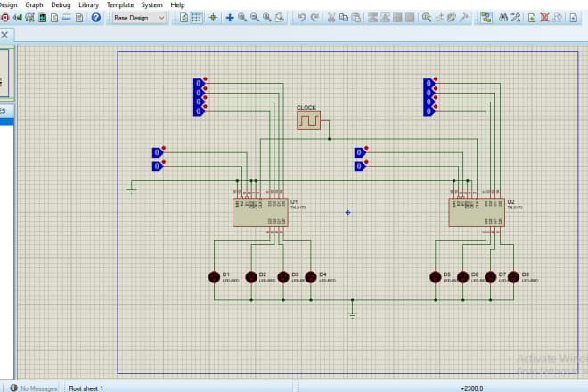Select LED D8 on the schematic
This screenshot has width=588, height=392.
pyautogui.click(x=513, y=277)
